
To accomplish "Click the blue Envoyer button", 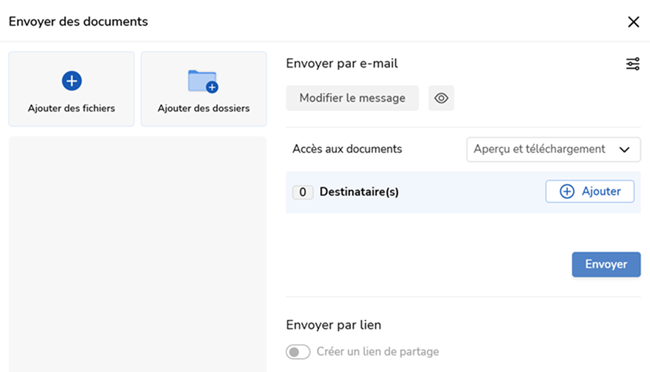I will click(x=606, y=264).
